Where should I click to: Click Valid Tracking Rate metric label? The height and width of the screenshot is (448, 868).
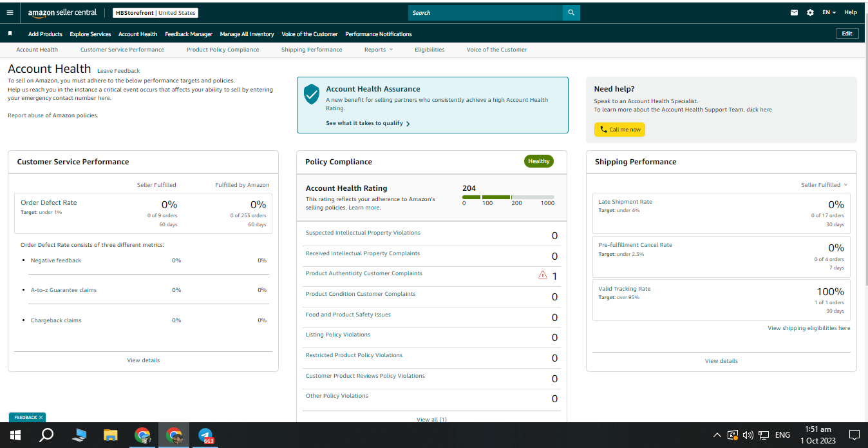(625, 289)
